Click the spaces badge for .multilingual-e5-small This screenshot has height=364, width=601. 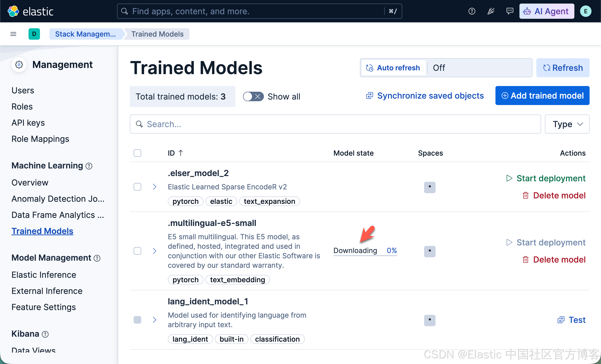[x=430, y=251]
